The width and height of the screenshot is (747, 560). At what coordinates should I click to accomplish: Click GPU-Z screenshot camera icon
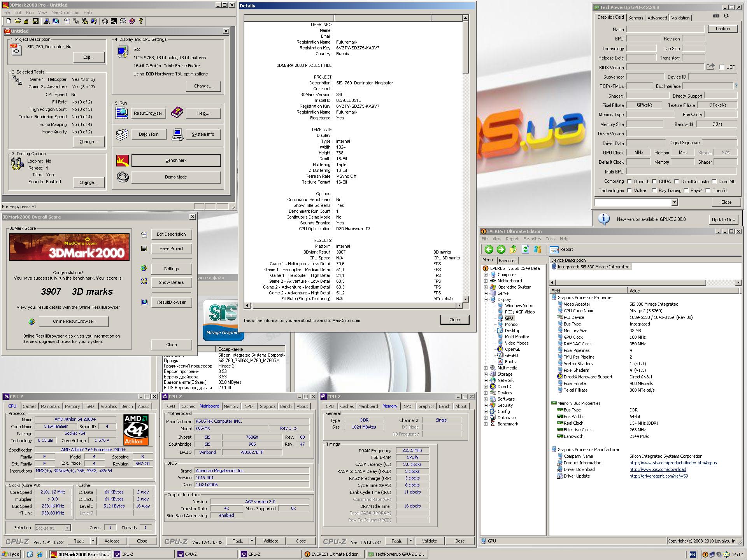(716, 16)
